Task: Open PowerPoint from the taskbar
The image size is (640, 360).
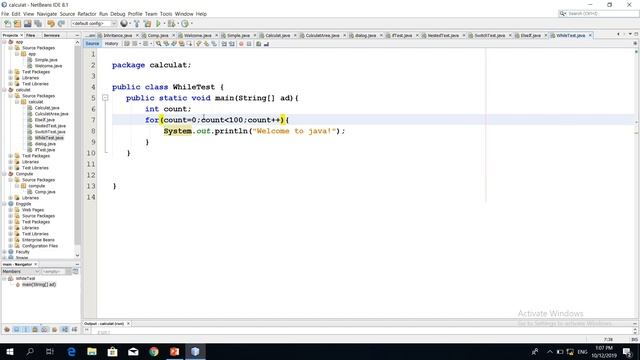Action: (x=174, y=351)
